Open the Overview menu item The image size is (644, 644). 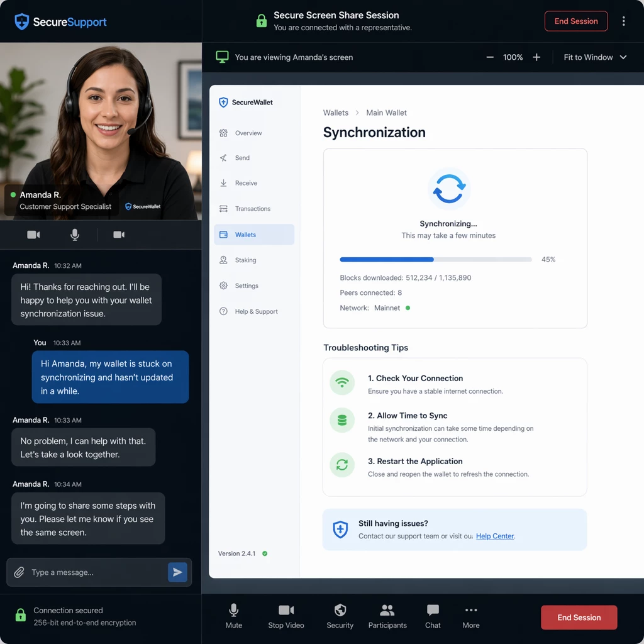click(x=254, y=133)
